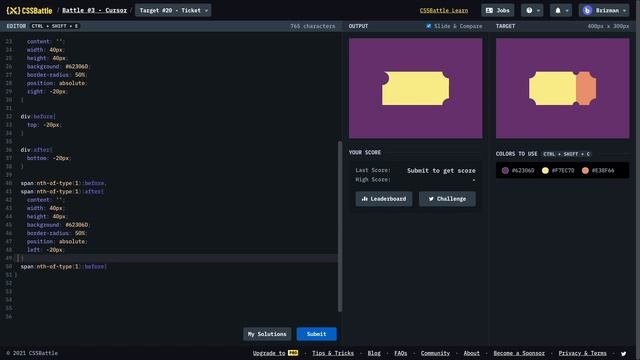The height and width of the screenshot is (360, 640).
Task: Open the CSSBattle Learn link
Action: [444, 10]
